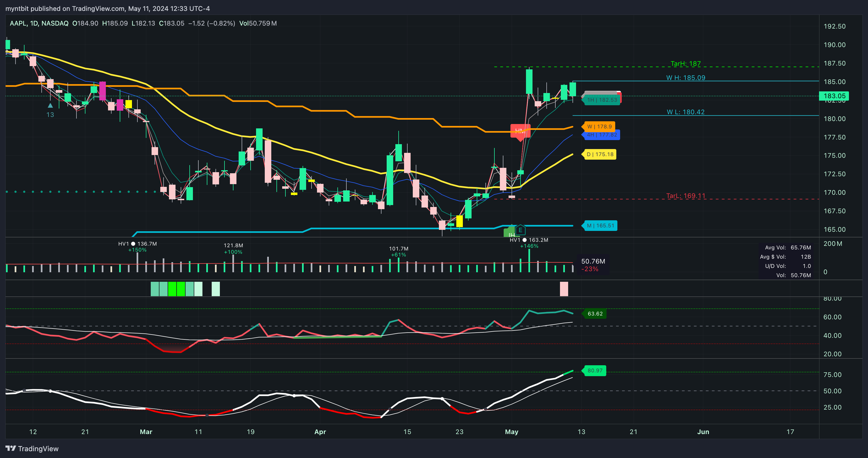Click the 101.7M volume label

tap(399, 249)
